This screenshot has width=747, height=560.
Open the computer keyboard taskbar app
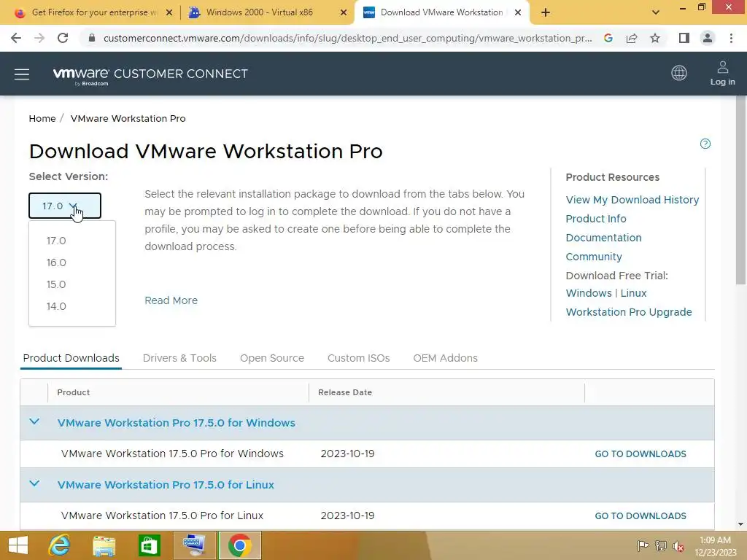click(x=194, y=545)
